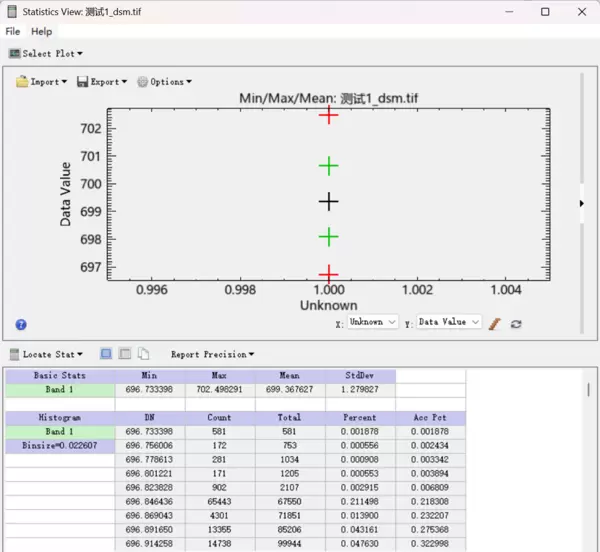This screenshot has width=600, height=552.
Task: Click the first blue report view icon
Action: point(106,354)
